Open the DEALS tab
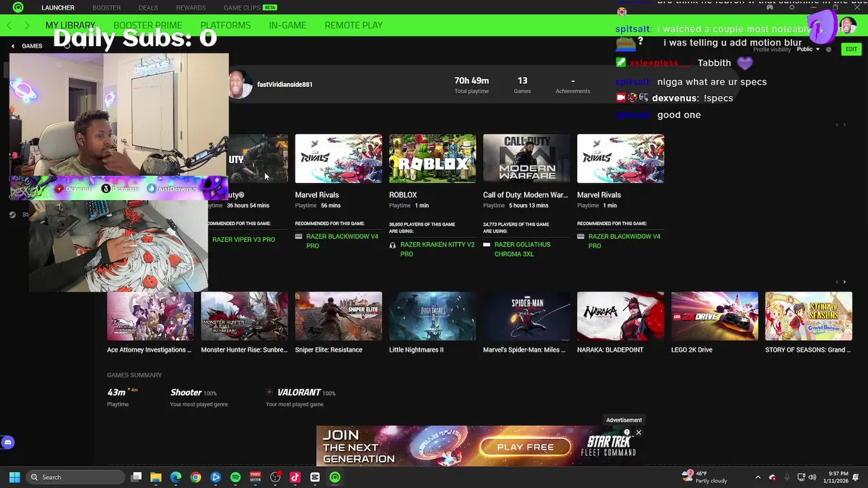The width and height of the screenshot is (868, 488). click(x=148, y=7)
